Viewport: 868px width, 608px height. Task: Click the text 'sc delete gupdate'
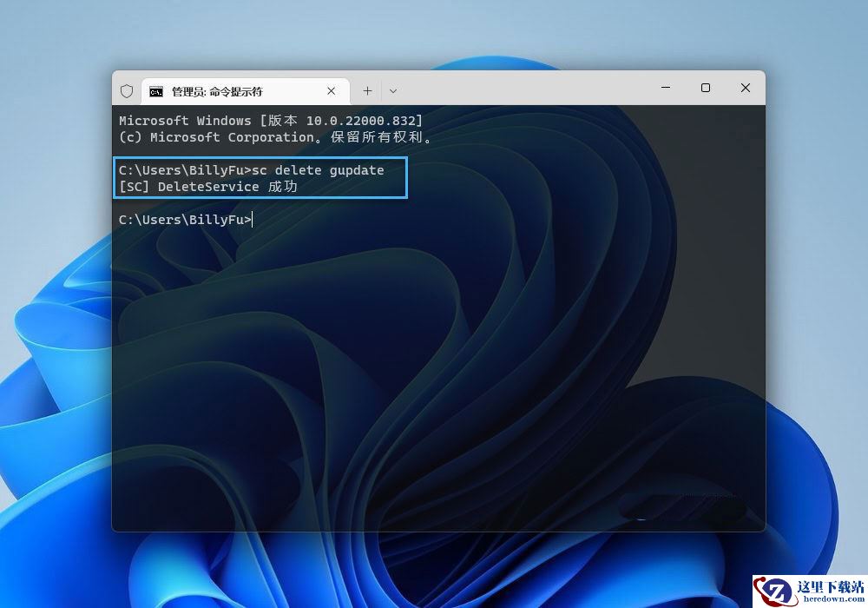point(319,170)
